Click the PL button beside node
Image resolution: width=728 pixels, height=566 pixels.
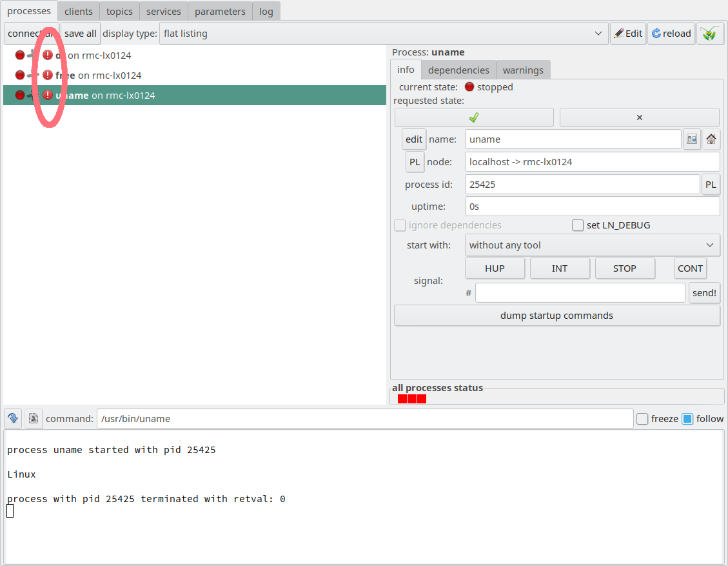[415, 162]
